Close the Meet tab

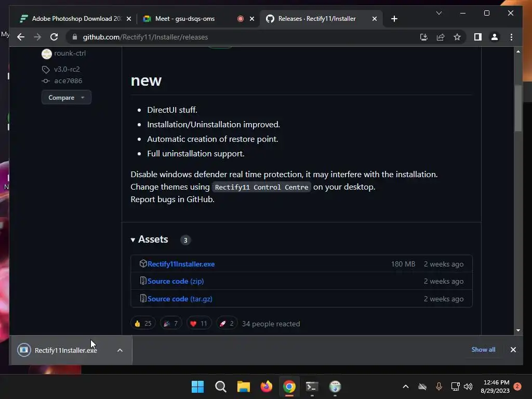click(252, 19)
